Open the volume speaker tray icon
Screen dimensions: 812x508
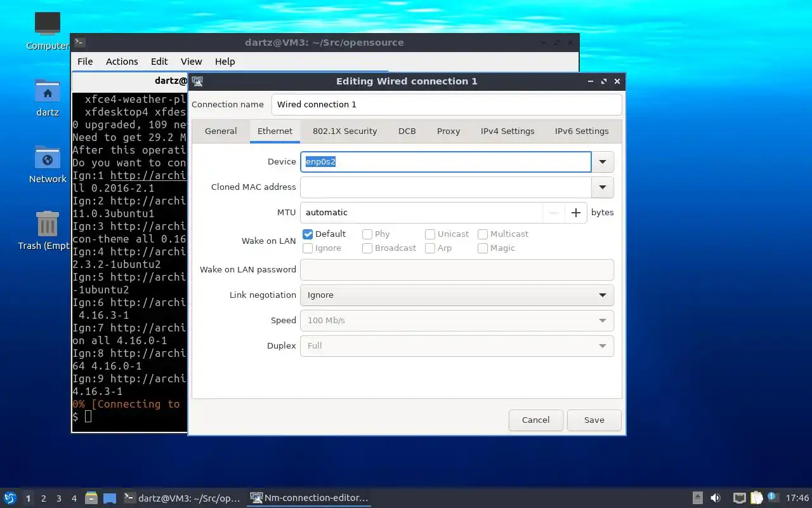click(x=716, y=498)
